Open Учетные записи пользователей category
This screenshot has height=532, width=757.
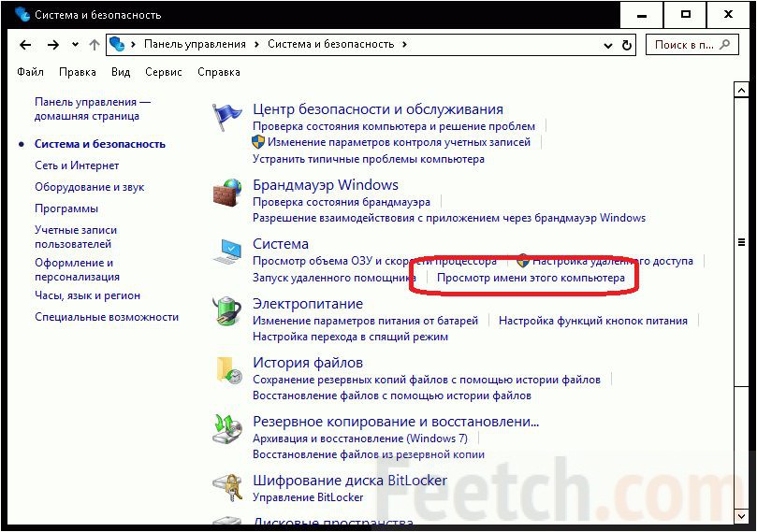(76, 237)
